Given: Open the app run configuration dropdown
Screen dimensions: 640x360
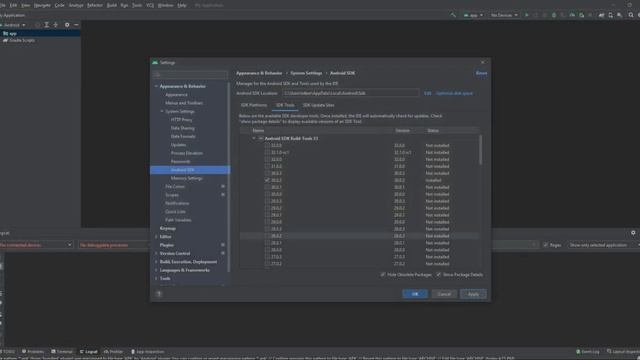Looking at the screenshot, I should click(473, 15).
